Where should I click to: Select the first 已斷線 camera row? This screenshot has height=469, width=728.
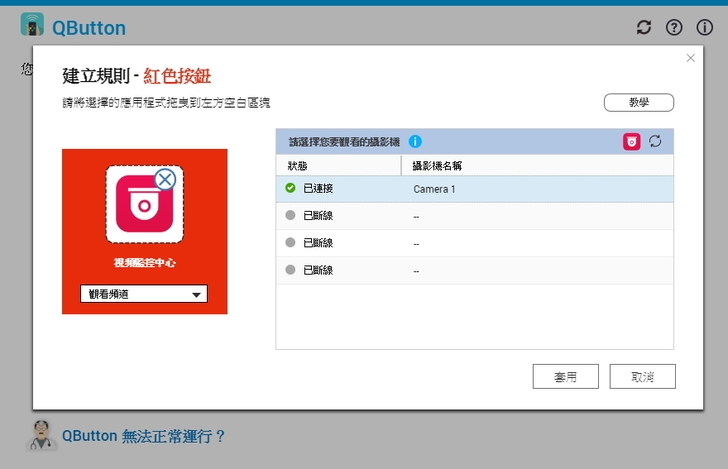(474, 216)
